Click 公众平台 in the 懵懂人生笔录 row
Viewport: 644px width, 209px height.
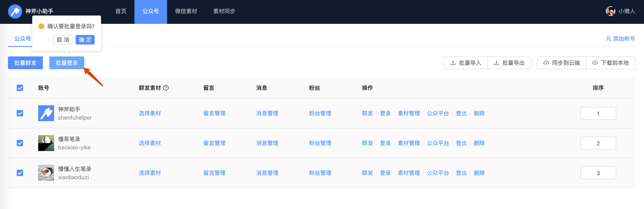[x=438, y=173]
